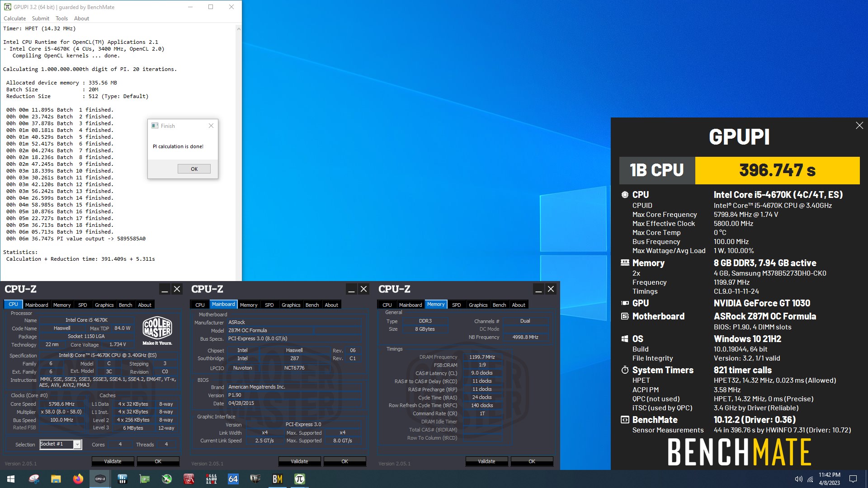The height and width of the screenshot is (488, 868).
Task: Maximize the GPUPI window
Action: [211, 7]
